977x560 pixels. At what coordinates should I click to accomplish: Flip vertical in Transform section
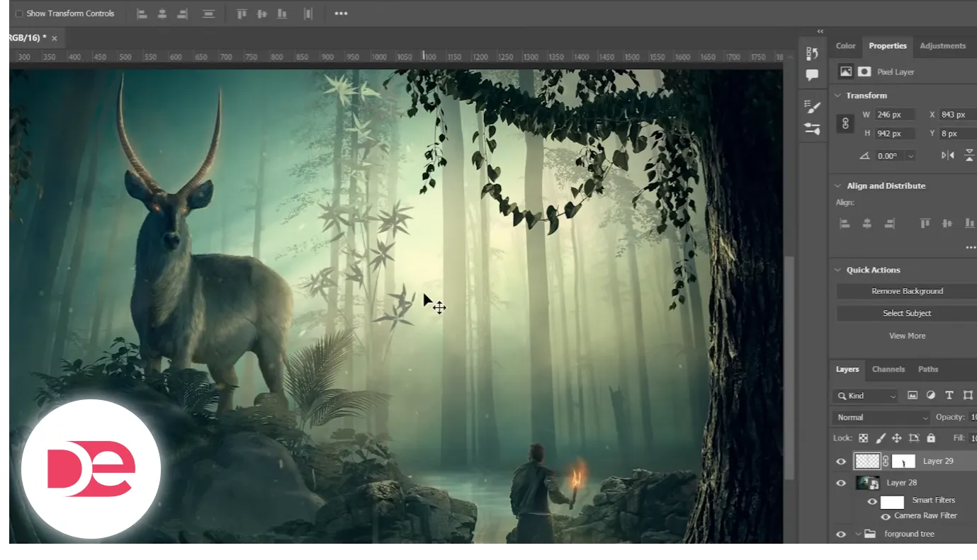971,156
